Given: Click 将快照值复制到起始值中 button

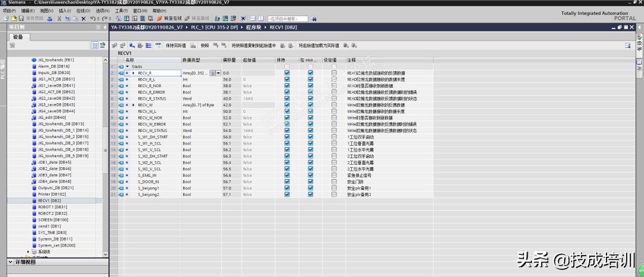Looking at the screenshot, I should (253, 45).
